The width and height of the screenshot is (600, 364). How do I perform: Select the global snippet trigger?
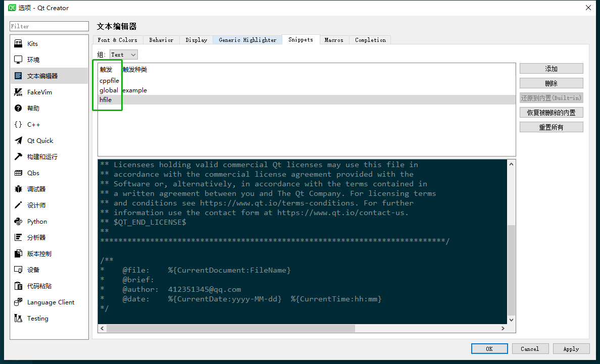pyautogui.click(x=109, y=90)
